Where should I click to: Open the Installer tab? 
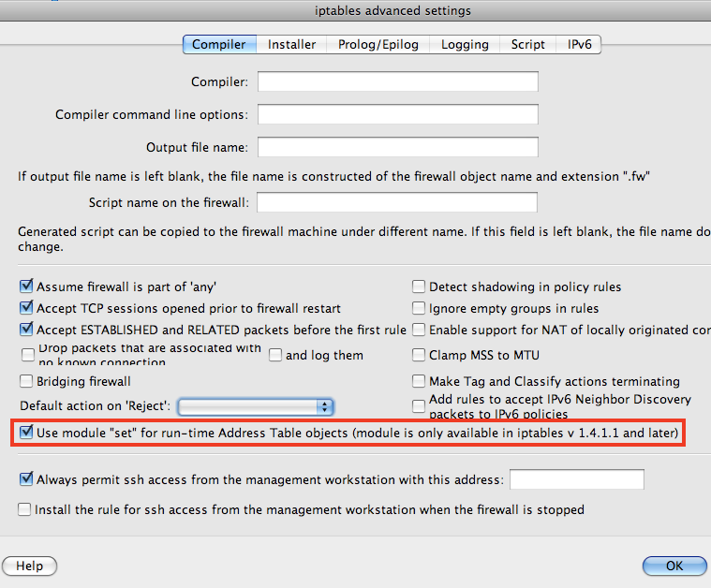[291, 44]
